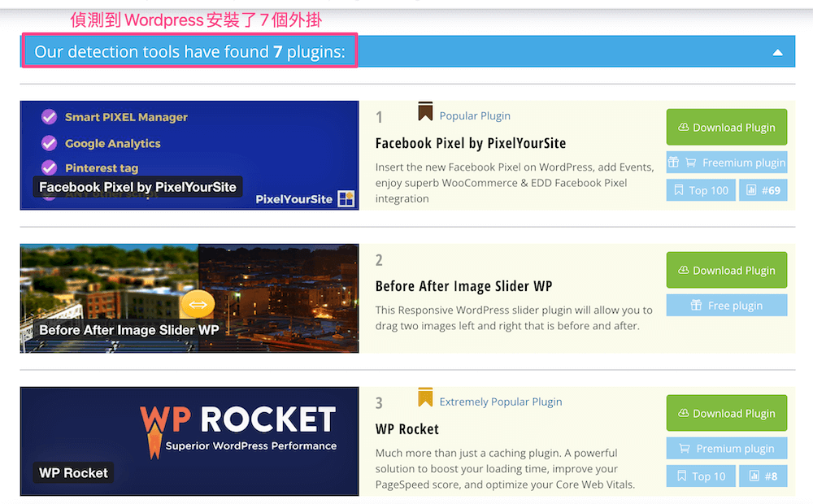The height and width of the screenshot is (504, 813).
Task: Click the 'WP Rocket' caption label on banner
Action: click(73, 473)
